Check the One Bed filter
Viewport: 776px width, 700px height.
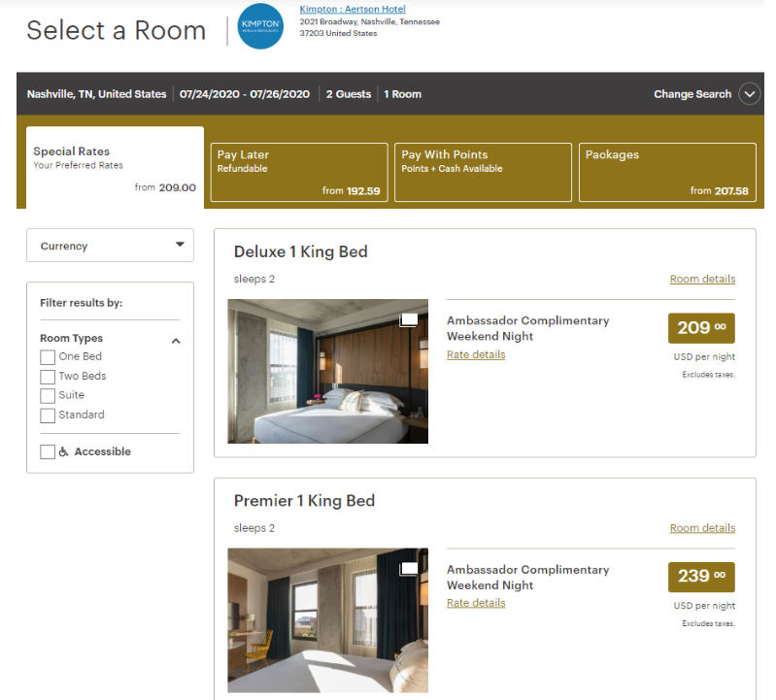48,357
